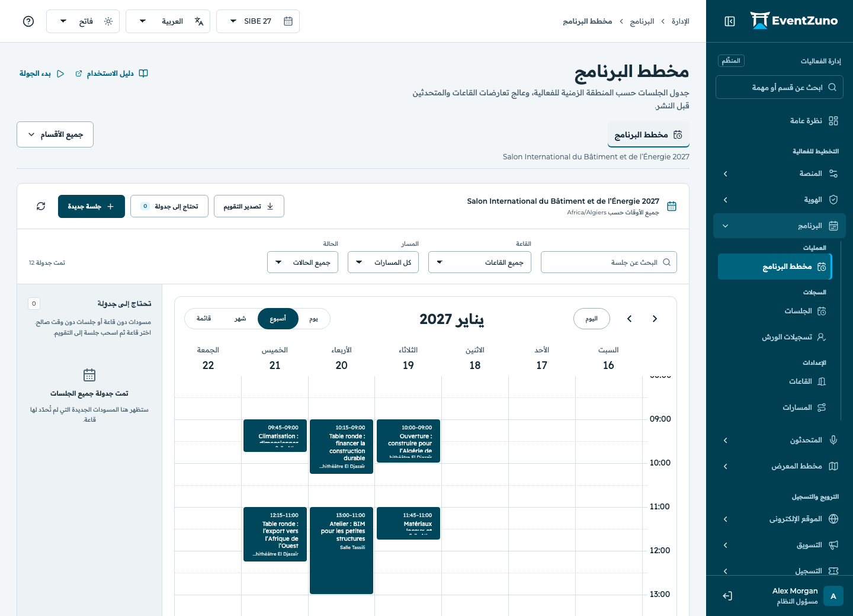Click the empty-state calendar icon
Image resolution: width=853 pixels, height=616 pixels.
(x=89, y=375)
